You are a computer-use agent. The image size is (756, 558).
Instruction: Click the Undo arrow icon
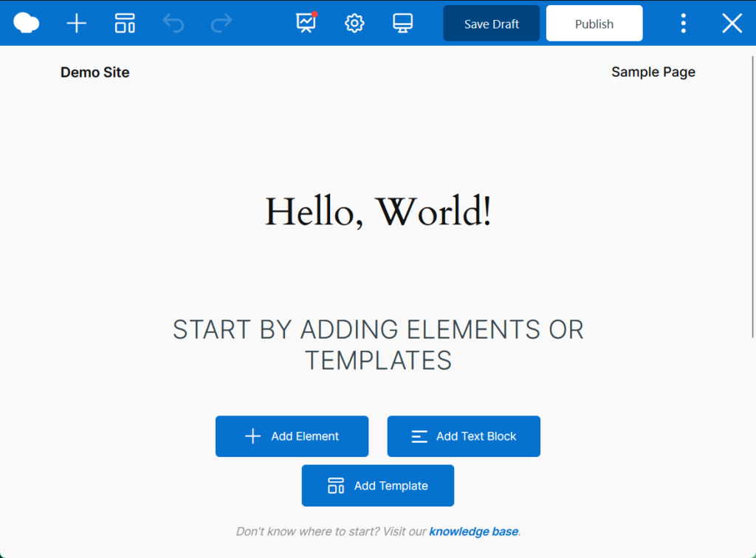click(173, 23)
